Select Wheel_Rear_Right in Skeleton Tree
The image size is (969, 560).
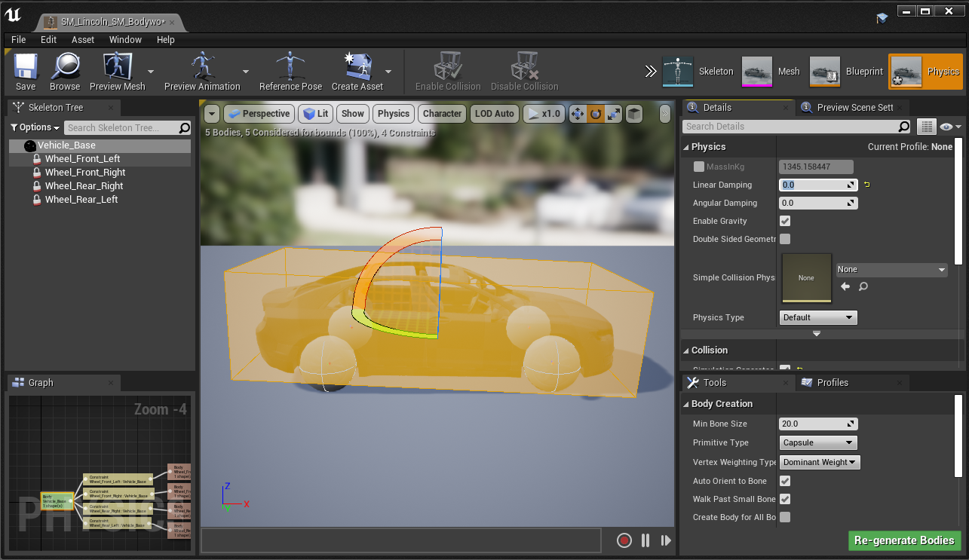coord(84,186)
